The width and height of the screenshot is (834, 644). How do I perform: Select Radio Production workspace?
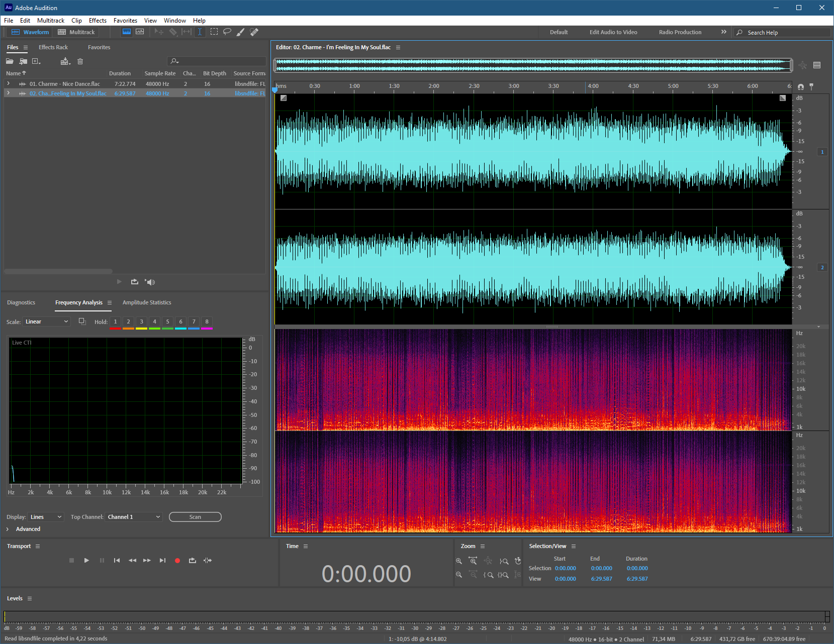[680, 32]
